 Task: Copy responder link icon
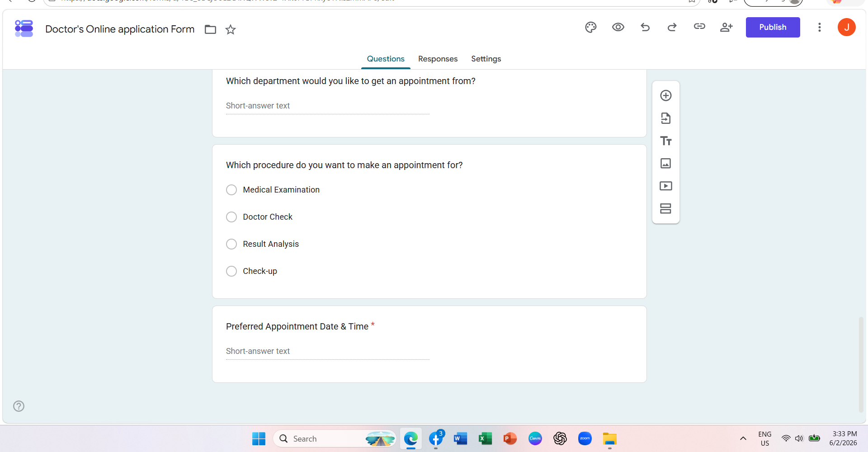tap(699, 27)
